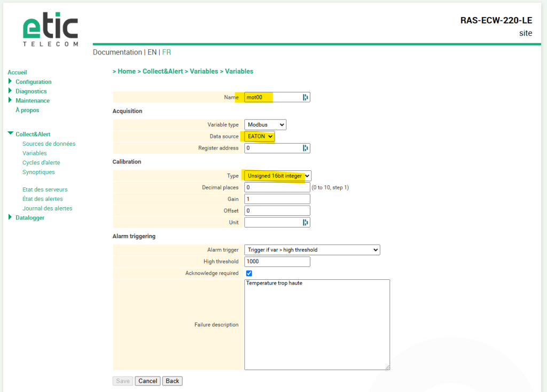Click the etic Telecom logo
The height and width of the screenshot is (392, 547).
click(x=51, y=30)
